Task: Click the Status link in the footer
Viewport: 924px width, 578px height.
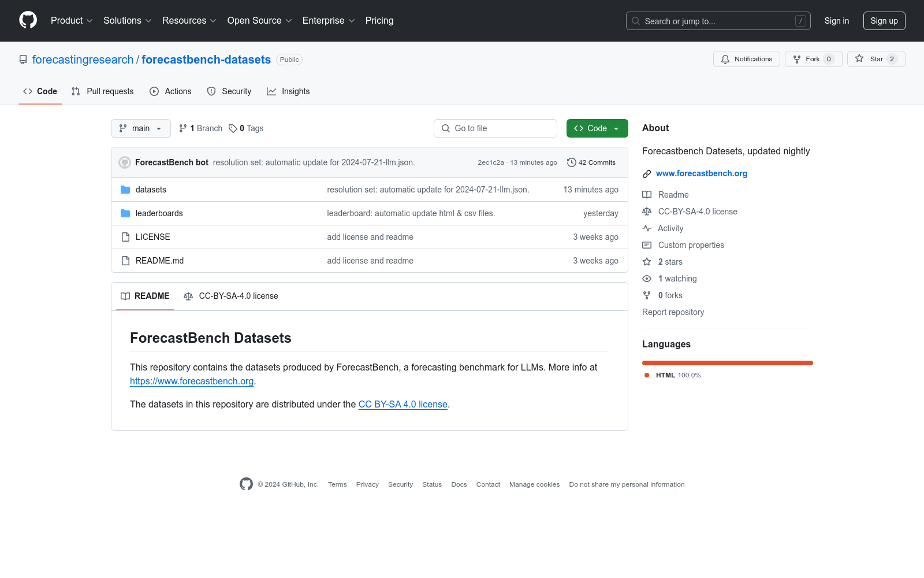Action: [x=432, y=484]
